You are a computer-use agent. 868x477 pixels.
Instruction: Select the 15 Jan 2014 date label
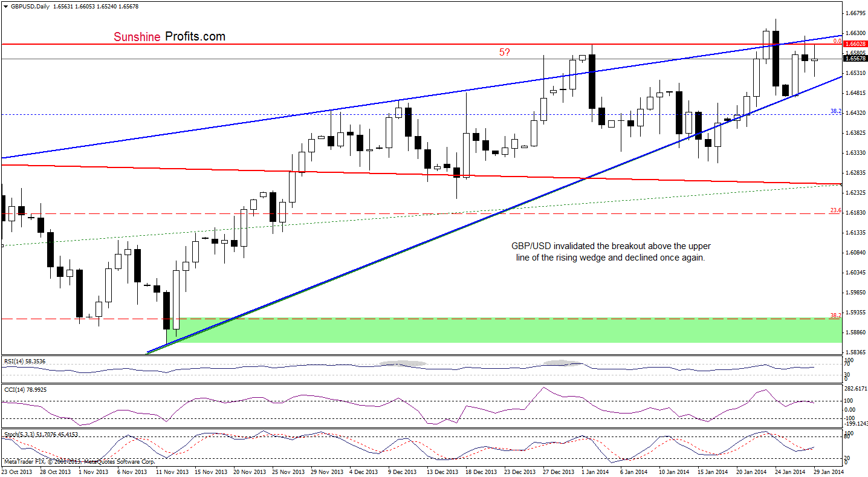713,472
